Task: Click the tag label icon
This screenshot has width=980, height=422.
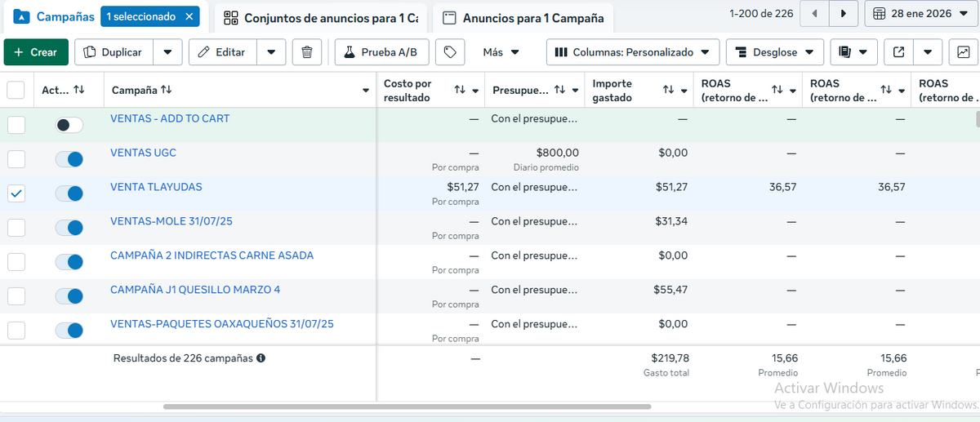Action: click(x=449, y=52)
